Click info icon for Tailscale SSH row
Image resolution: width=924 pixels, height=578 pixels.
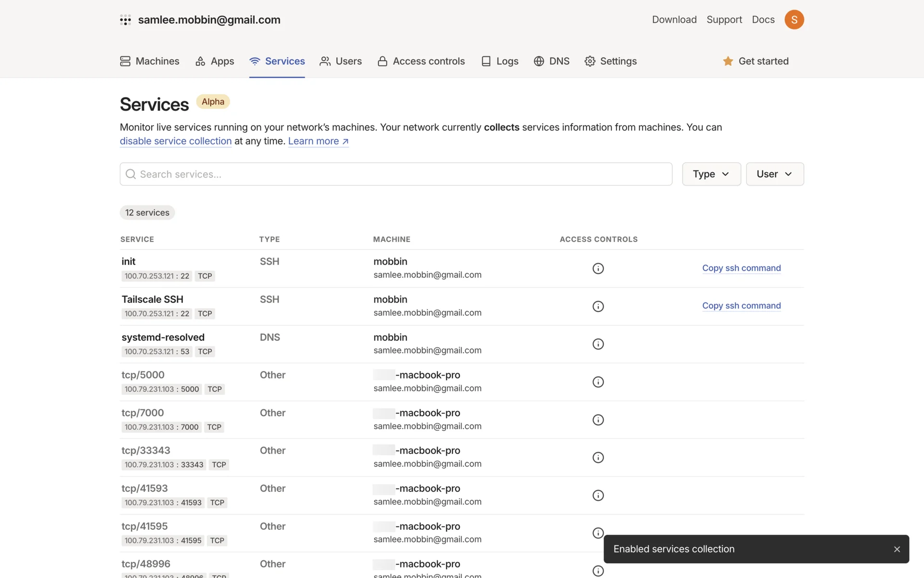(x=598, y=306)
